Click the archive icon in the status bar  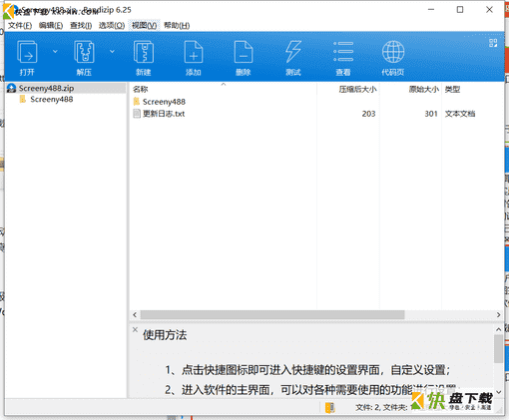pos(329,407)
